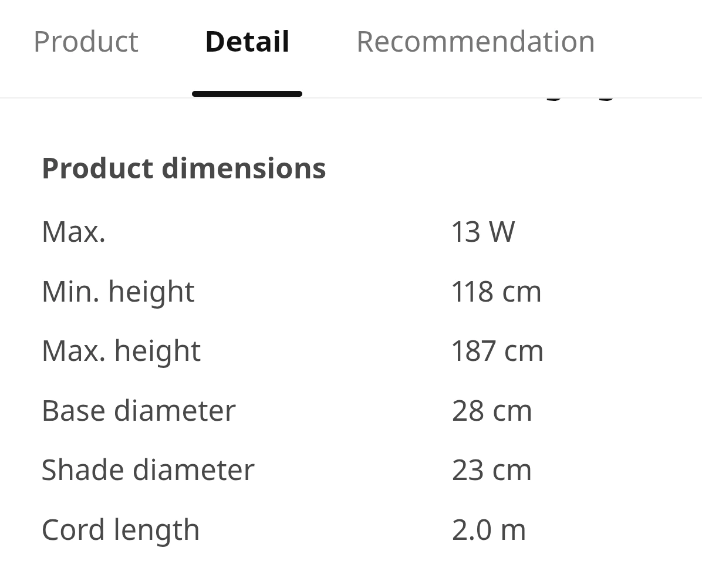Select the 23 cm value

[x=492, y=469]
